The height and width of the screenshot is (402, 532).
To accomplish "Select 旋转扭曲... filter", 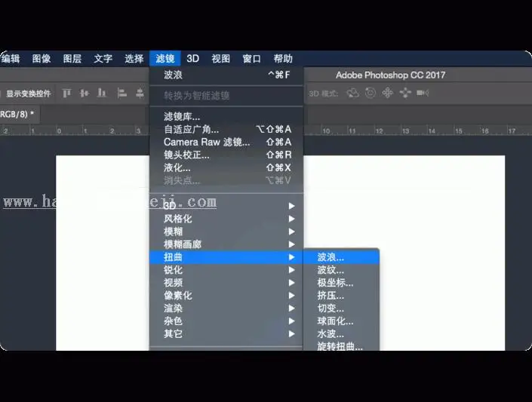I will click(x=341, y=345).
